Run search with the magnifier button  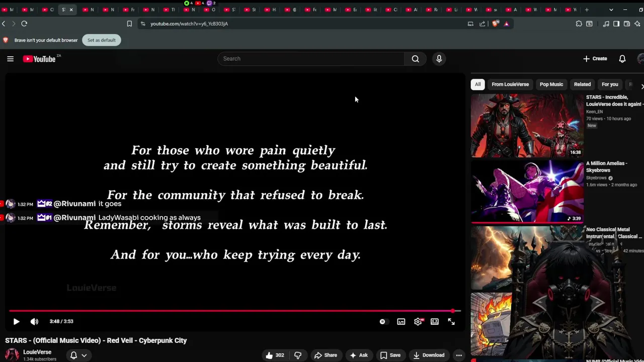tap(415, 59)
